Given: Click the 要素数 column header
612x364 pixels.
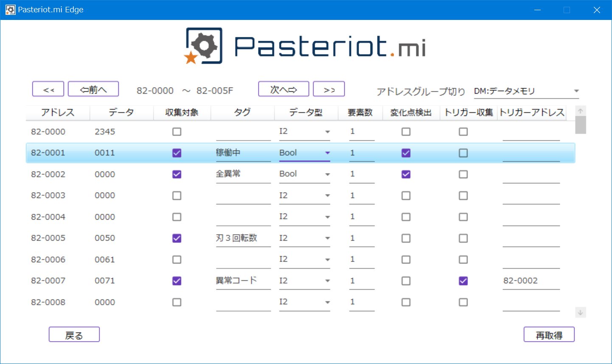Looking at the screenshot, I should pyautogui.click(x=360, y=112).
